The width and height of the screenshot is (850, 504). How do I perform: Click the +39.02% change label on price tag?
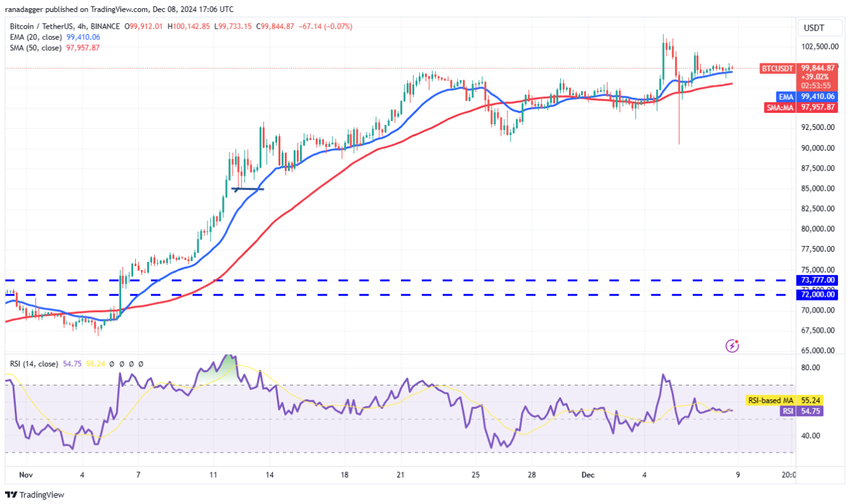(x=814, y=77)
